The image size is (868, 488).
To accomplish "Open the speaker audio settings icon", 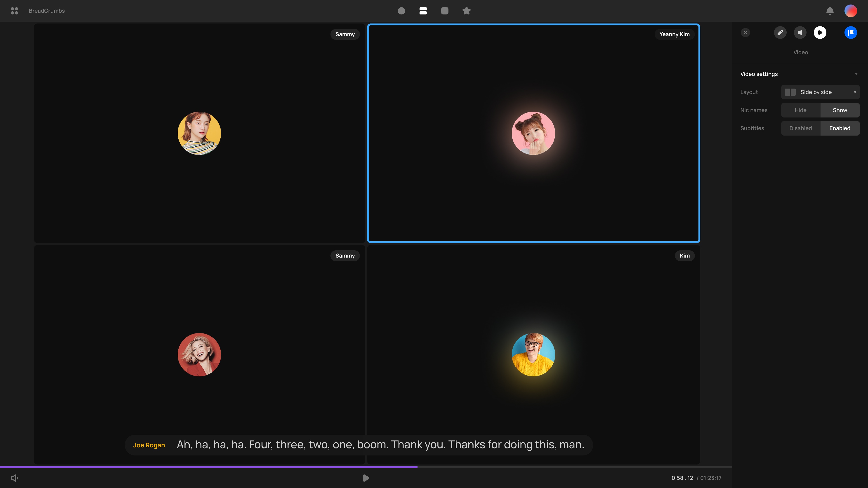I will 800,33.
